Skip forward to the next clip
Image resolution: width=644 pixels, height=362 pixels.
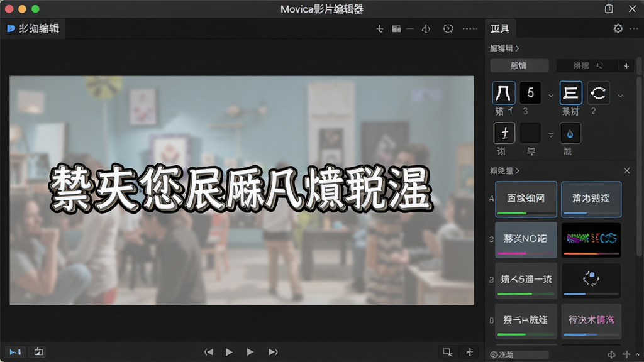pos(273,352)
